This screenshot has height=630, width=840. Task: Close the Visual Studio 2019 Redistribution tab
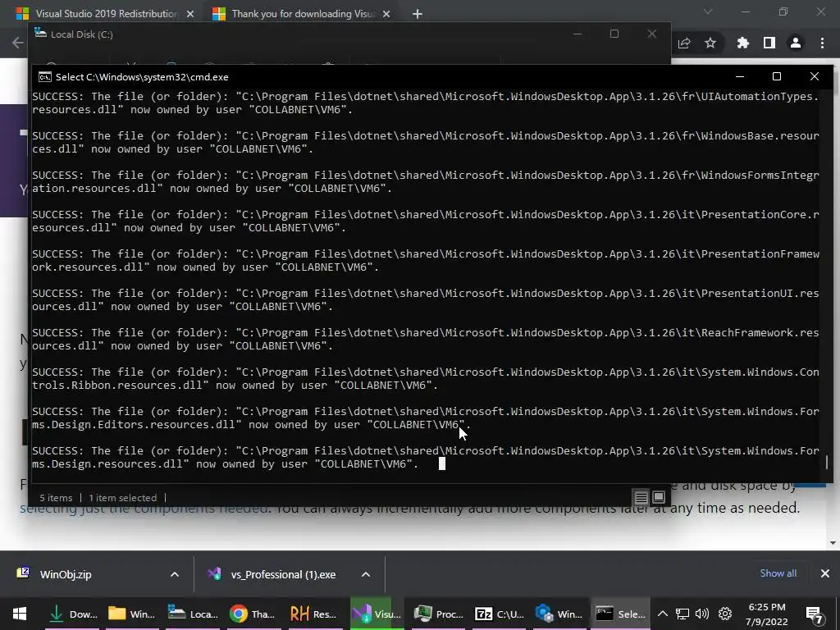[190, 14]
